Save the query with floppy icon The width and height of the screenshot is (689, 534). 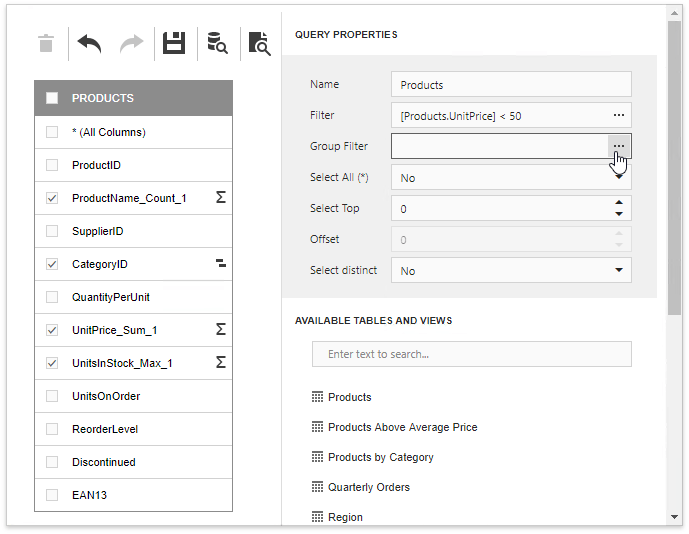tap(174, 43)
